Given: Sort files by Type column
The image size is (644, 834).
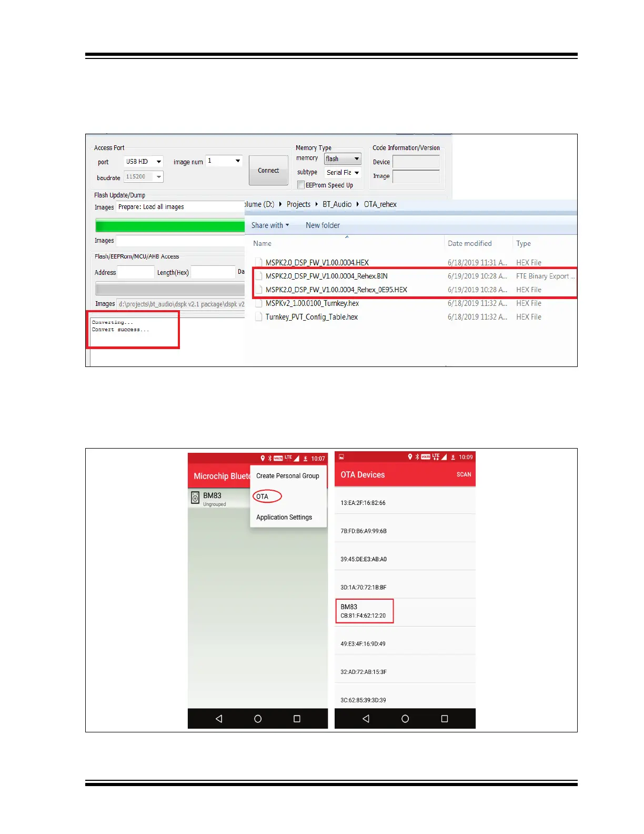Looking at the screenshot, I should click(524, 243).
